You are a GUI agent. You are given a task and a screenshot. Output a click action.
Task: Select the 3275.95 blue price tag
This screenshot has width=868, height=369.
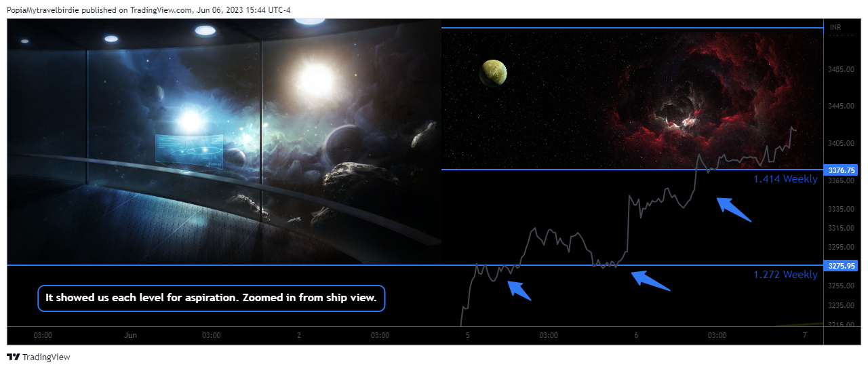pos(841,266)
